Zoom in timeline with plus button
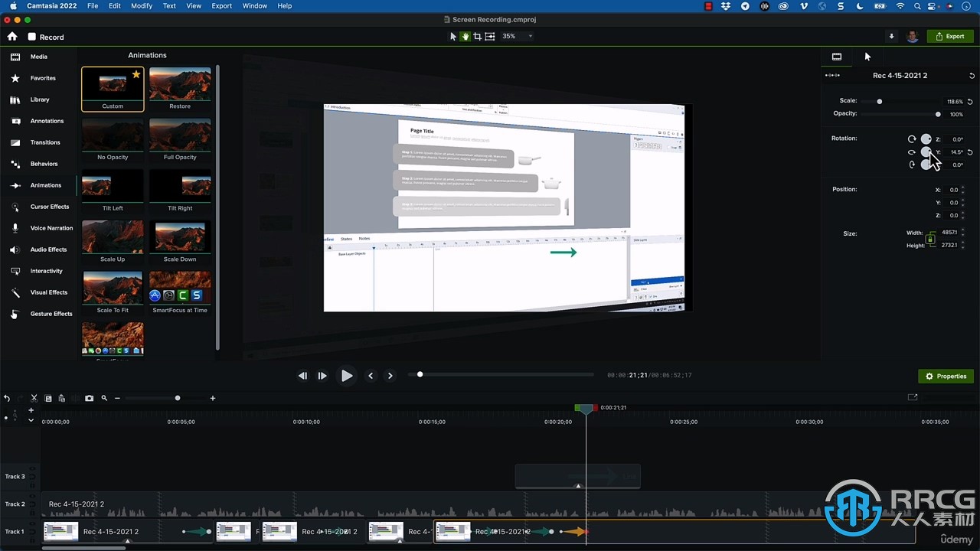This screenshot has height=551, width=980. point(213,398)
